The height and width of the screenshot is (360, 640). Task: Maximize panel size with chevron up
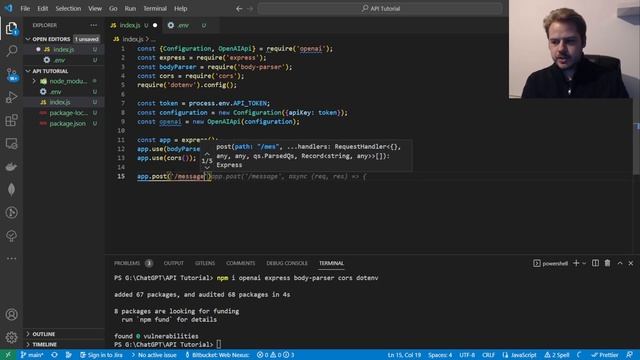pos(620,263)
